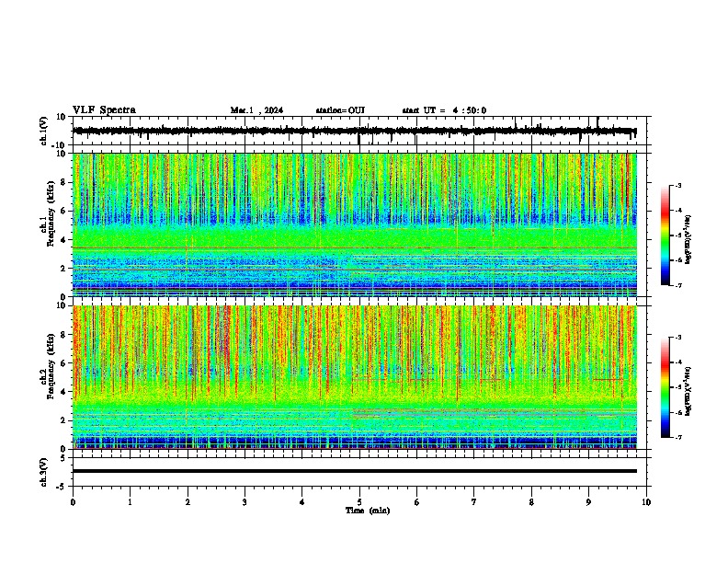Click the ch.2 spectrogram panel

click(x=355, y=377)
